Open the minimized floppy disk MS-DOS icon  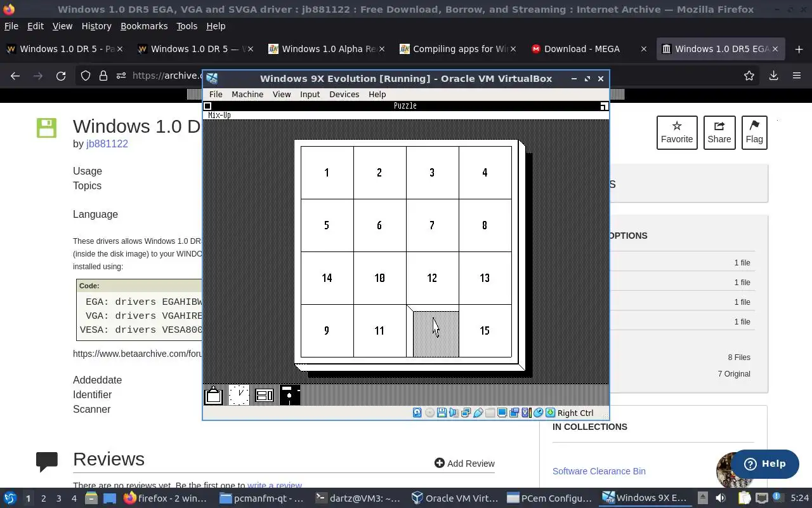coord(290,395)
